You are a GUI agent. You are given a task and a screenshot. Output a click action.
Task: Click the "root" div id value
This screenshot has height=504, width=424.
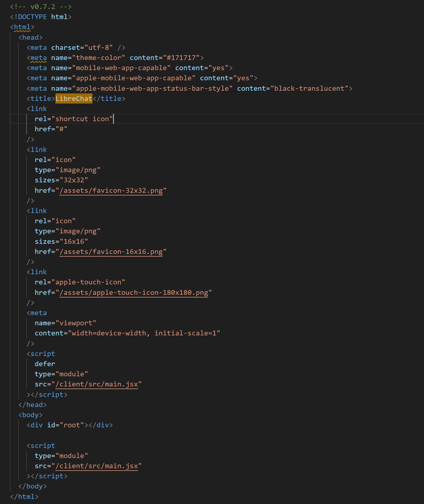[72, 425]
